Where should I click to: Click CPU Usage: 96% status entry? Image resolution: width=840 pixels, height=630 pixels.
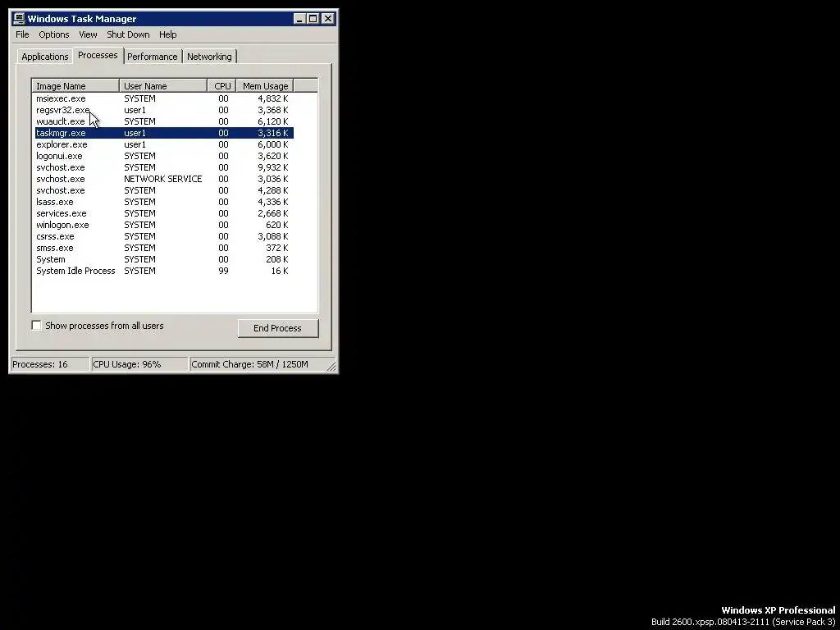tap(139, 364)
